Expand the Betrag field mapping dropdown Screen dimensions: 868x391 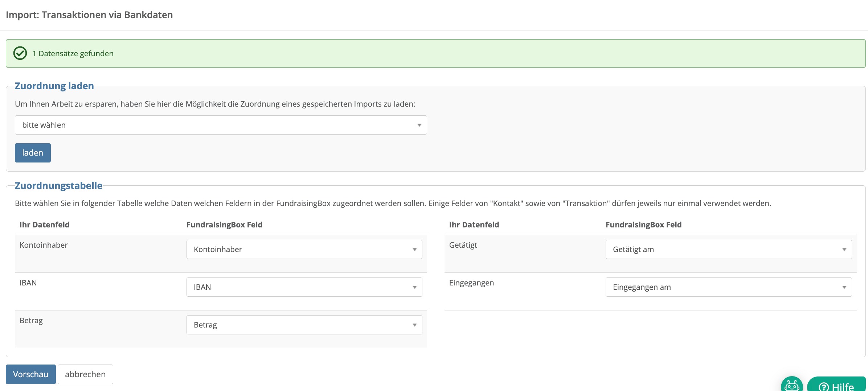pyautogui.click(x=304, y=325)
